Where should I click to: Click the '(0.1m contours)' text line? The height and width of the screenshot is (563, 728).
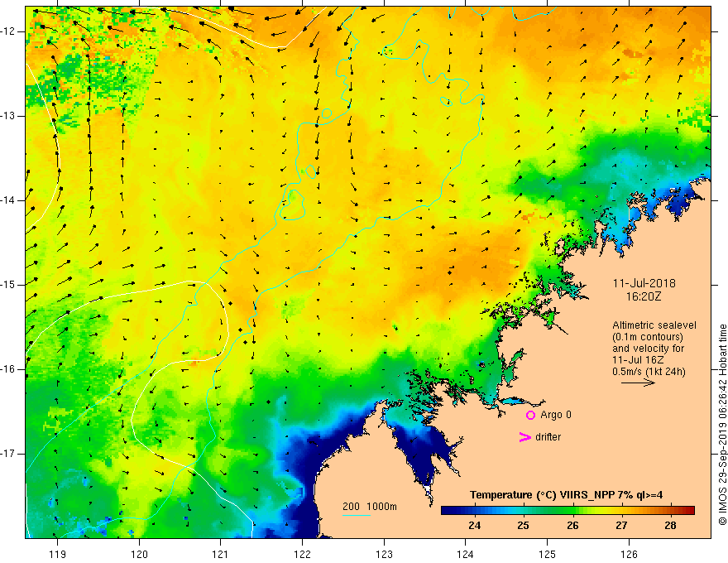(648, 337)
